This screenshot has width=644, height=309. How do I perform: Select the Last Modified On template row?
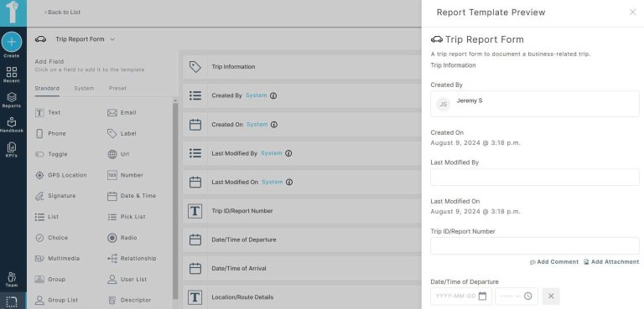tap(302, 182)
